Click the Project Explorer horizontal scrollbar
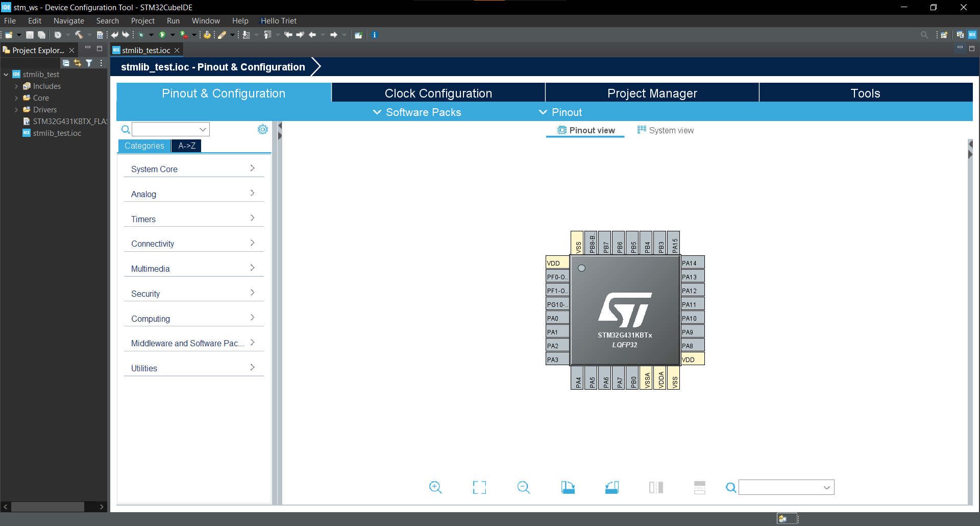 48,507
